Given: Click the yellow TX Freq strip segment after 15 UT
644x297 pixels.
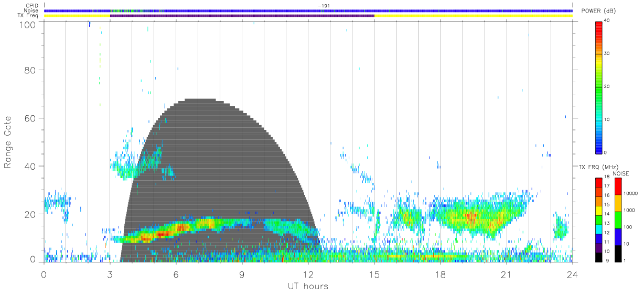Looking at the screenshot, I should click(x=474, y=16).
